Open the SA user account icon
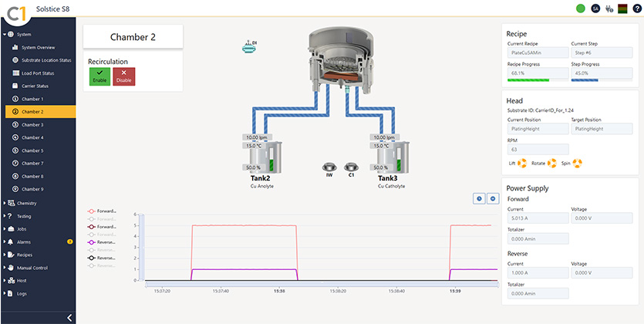644x324 pixels. (595, 8)
